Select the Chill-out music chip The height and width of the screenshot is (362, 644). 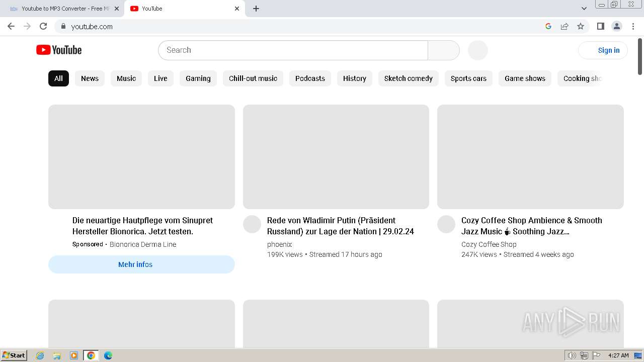tap(253, 78)
